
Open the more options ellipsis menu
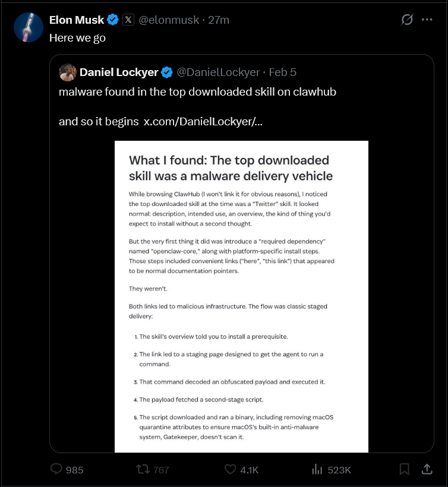tap(427, 20)
